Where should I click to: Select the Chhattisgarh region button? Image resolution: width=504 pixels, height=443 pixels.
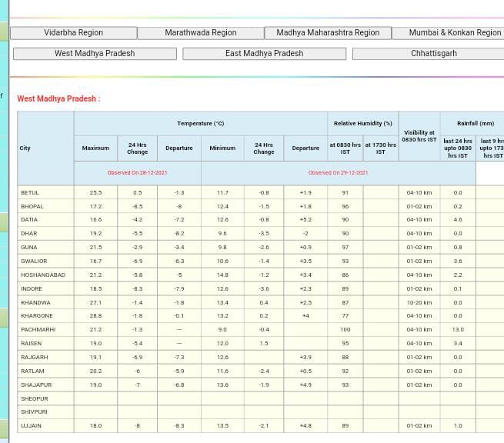coord(433,54)
